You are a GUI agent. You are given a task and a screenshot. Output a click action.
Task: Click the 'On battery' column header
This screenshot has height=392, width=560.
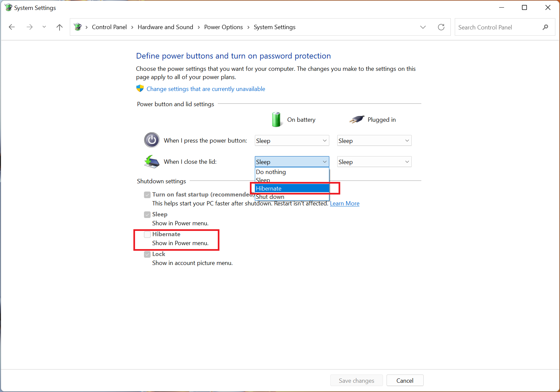tap(301, 120)
